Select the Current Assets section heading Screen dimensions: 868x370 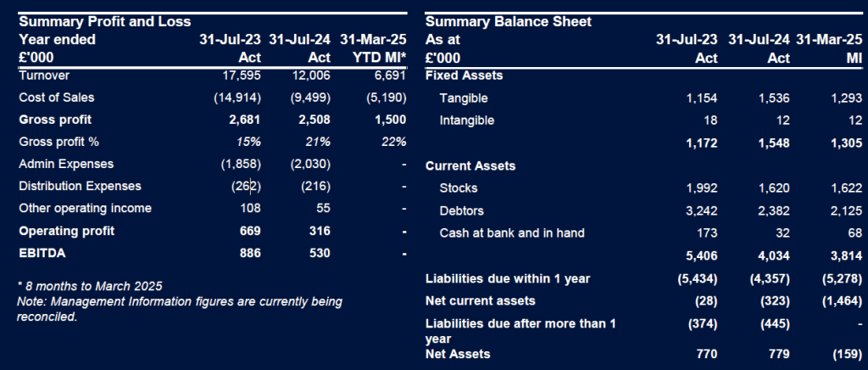pos(470,165)
